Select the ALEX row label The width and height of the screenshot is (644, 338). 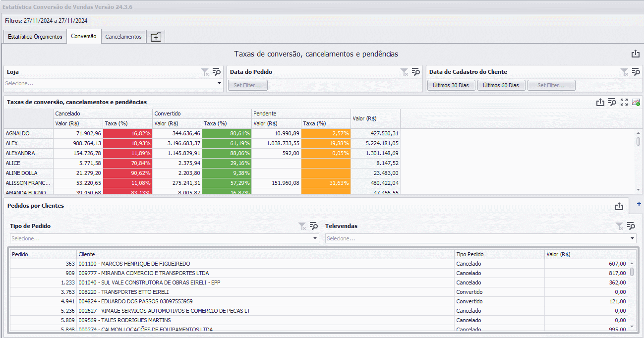tap(28, 144)
